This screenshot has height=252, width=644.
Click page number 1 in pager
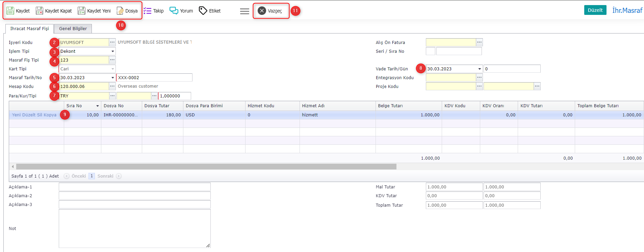click(x=92, y=176)
